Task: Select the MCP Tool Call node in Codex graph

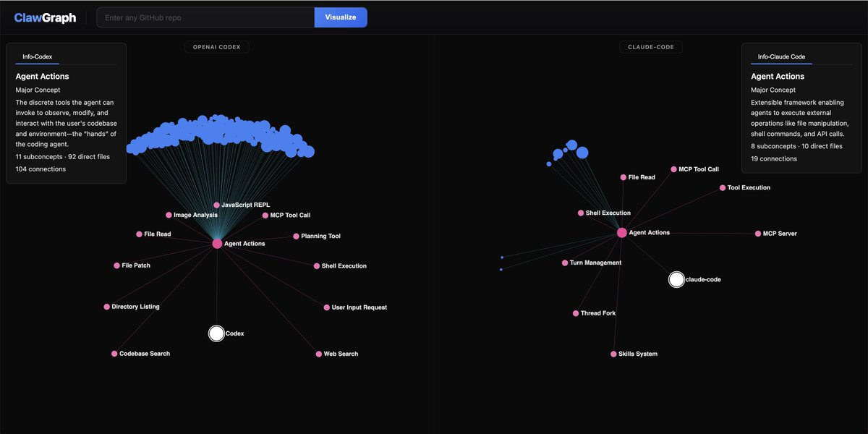Action: 265,216
